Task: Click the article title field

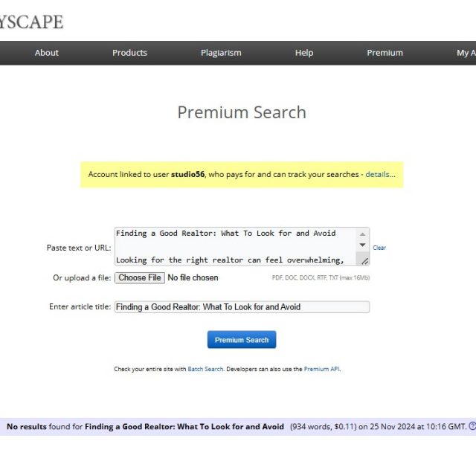Action: 242,307
